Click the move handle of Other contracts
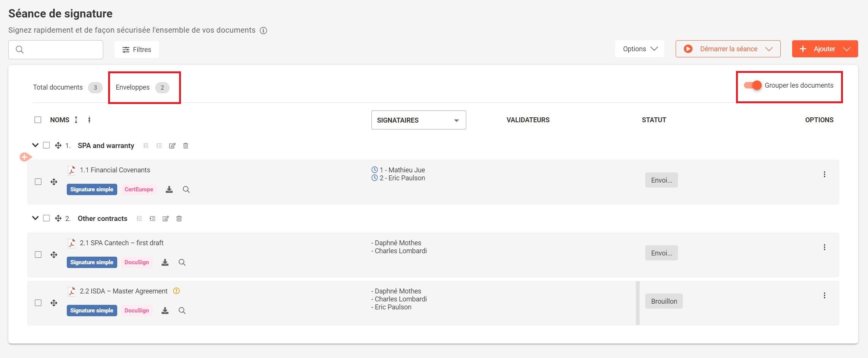 (x=58, y=218)
